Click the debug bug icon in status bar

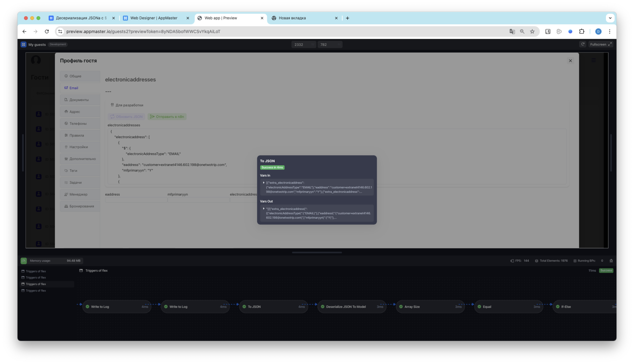pos(611,261)
